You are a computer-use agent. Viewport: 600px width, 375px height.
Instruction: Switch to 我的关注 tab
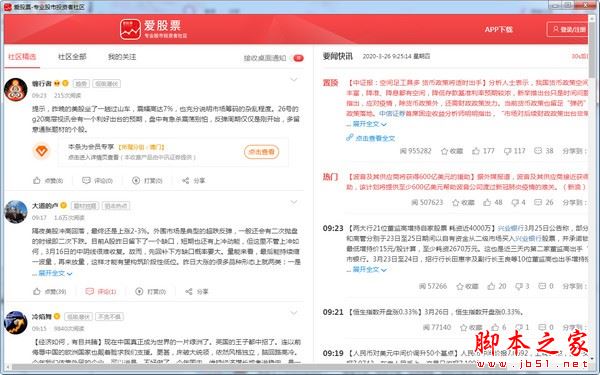(122, 57)
